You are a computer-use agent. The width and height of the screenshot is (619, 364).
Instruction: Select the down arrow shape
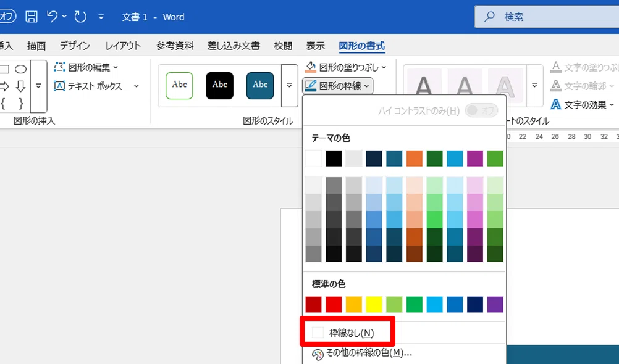(20, 86)
